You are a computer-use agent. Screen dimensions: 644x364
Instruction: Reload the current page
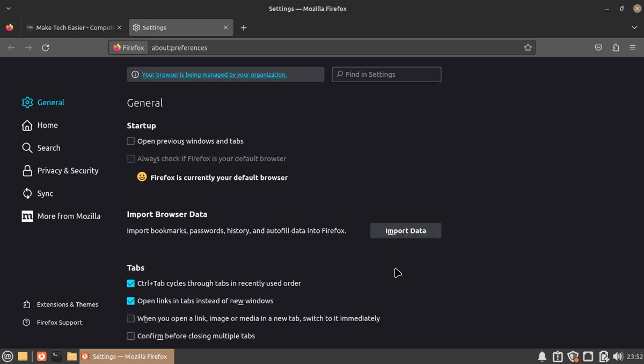[45, 47]
